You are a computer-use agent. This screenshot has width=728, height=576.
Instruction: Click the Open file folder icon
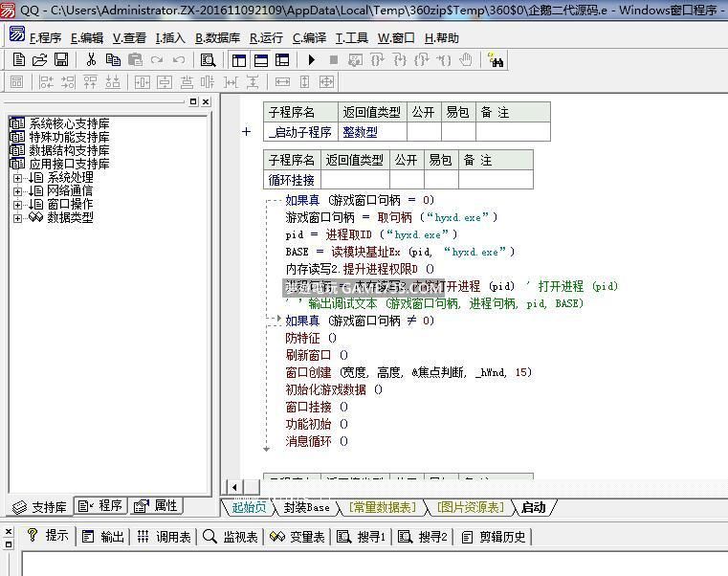[x=40, y=59]
